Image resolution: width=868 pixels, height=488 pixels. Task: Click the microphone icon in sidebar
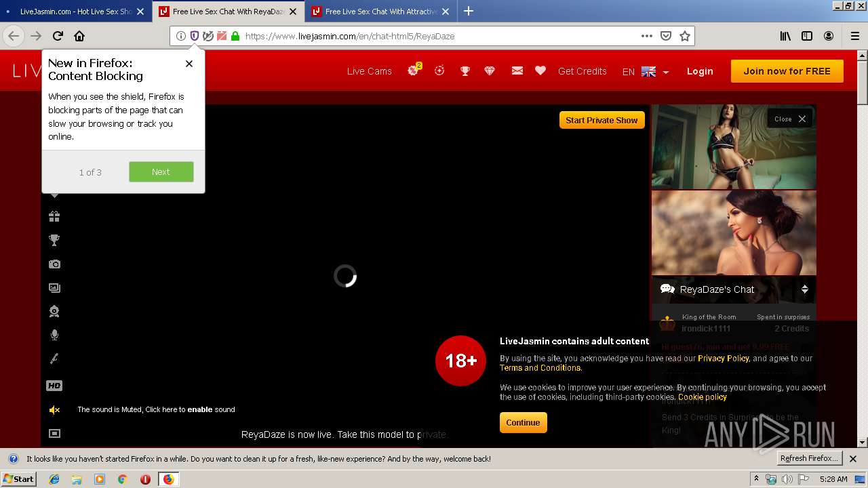(x=54, y=335)
